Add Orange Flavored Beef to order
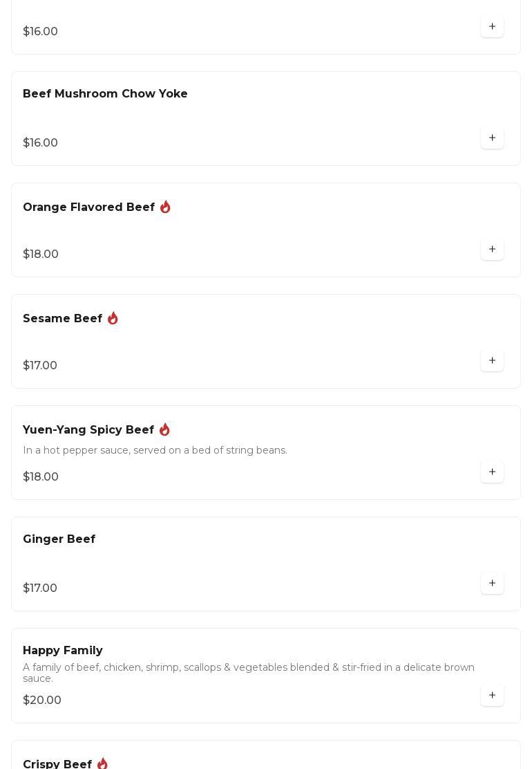This screenshot has width=532, height=769. [492, 250]
